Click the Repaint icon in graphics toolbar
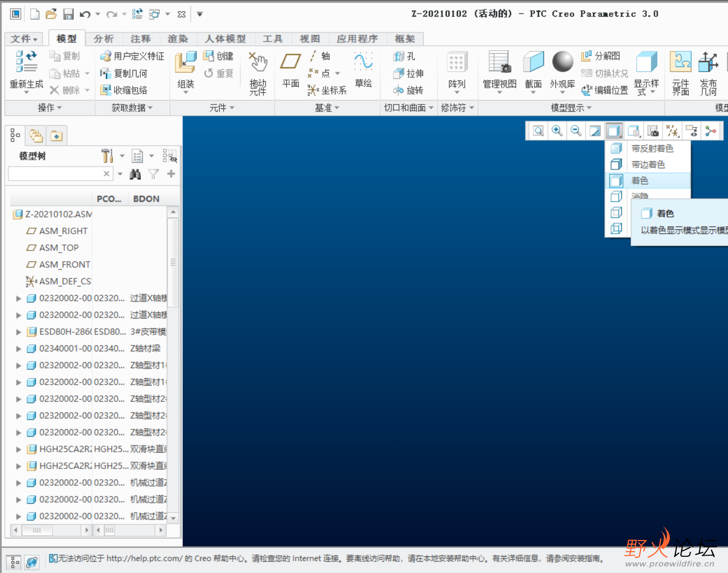The width and height of the screenshot is (728, 573). 595,131
